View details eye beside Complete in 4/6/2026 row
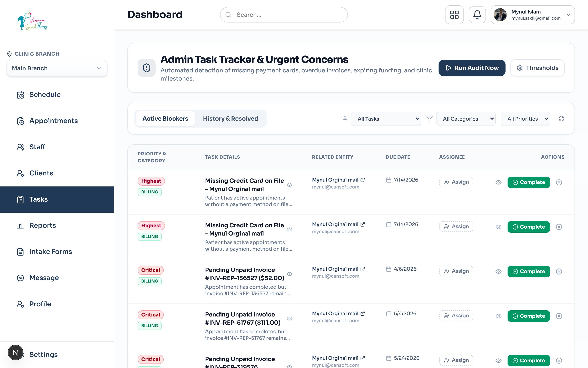The image size is (588, 368). click(498, 271)
